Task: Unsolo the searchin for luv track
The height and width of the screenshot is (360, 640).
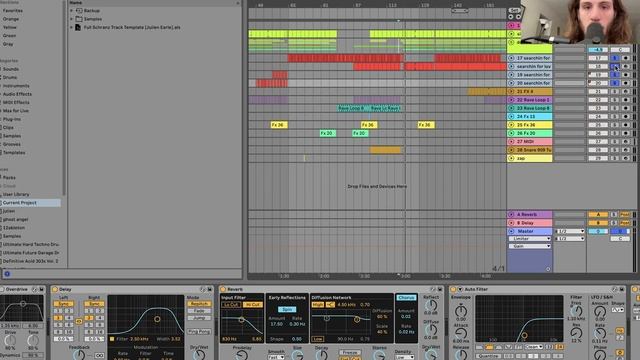Action: tap(615, 67)
